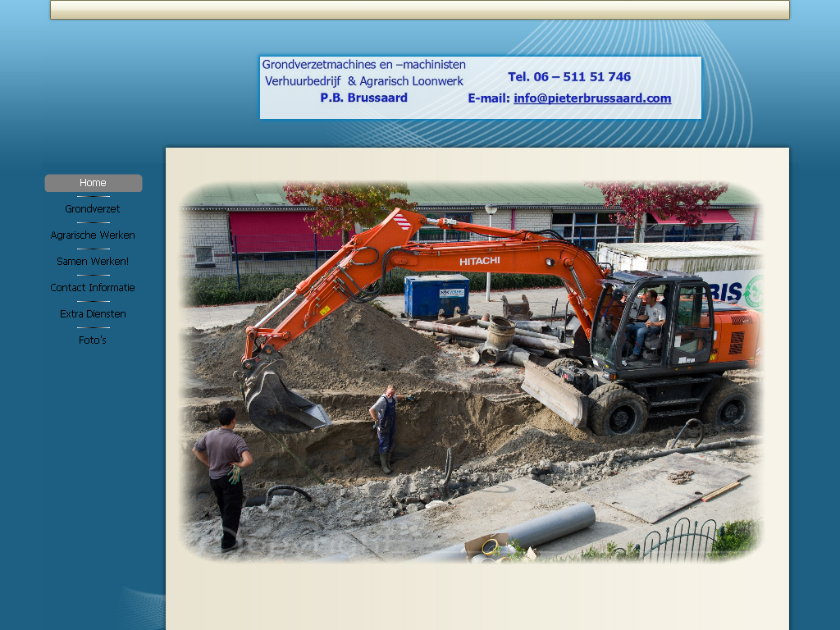Open the Foto's gallery link
Screen dimensions: 840x630
93,340
